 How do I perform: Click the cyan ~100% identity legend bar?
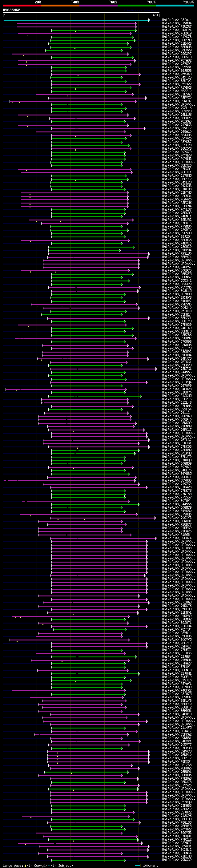coord(175,6)
